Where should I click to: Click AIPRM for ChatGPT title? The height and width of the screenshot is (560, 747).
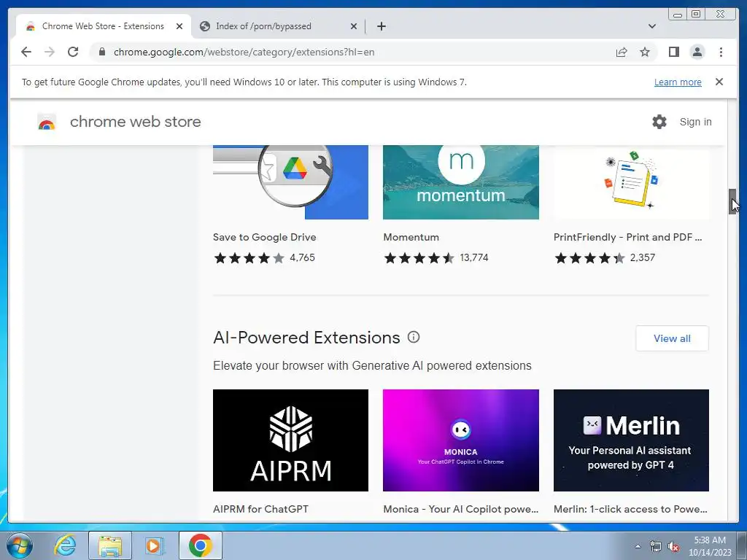(x=260, y=509)
